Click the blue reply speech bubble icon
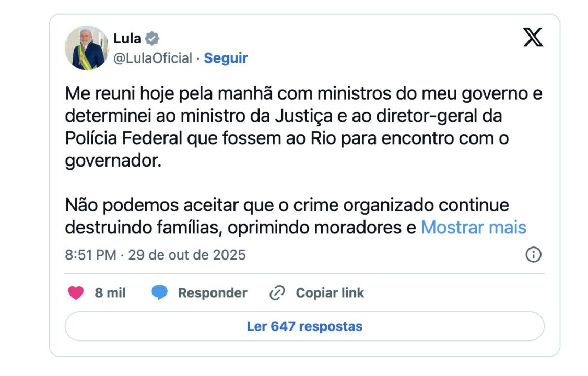588x376 pixels. pos(160,293)
